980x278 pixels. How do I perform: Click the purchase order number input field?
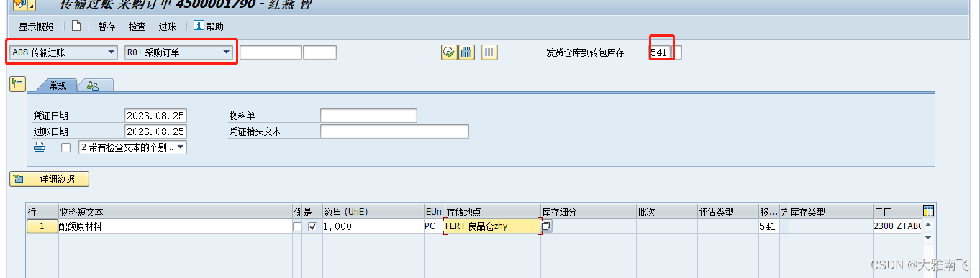[271, 52]
